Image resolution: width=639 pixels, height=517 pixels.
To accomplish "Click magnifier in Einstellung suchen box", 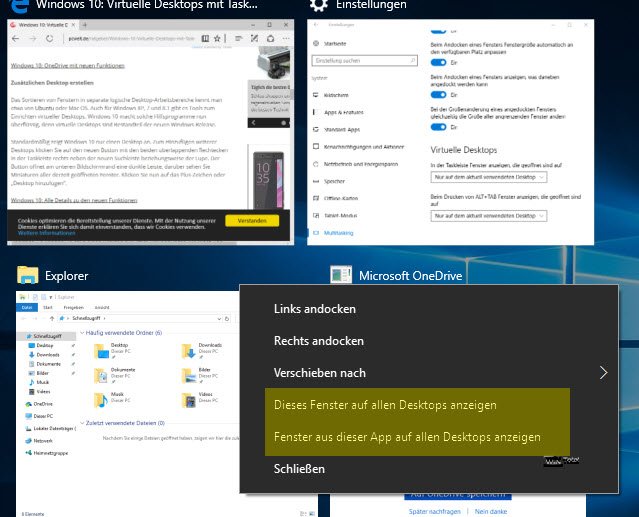I will pyautogui.click(x=412, y=60).
